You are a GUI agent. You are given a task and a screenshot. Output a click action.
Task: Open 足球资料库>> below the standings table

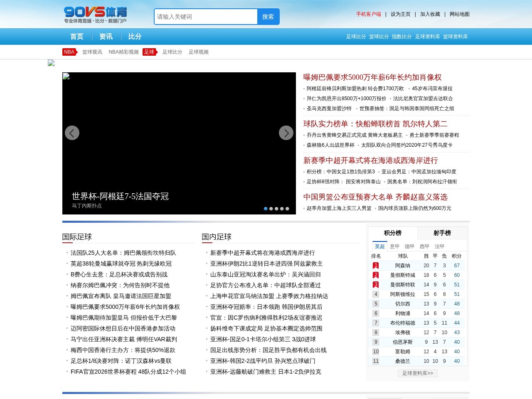[x=417, y=373]
